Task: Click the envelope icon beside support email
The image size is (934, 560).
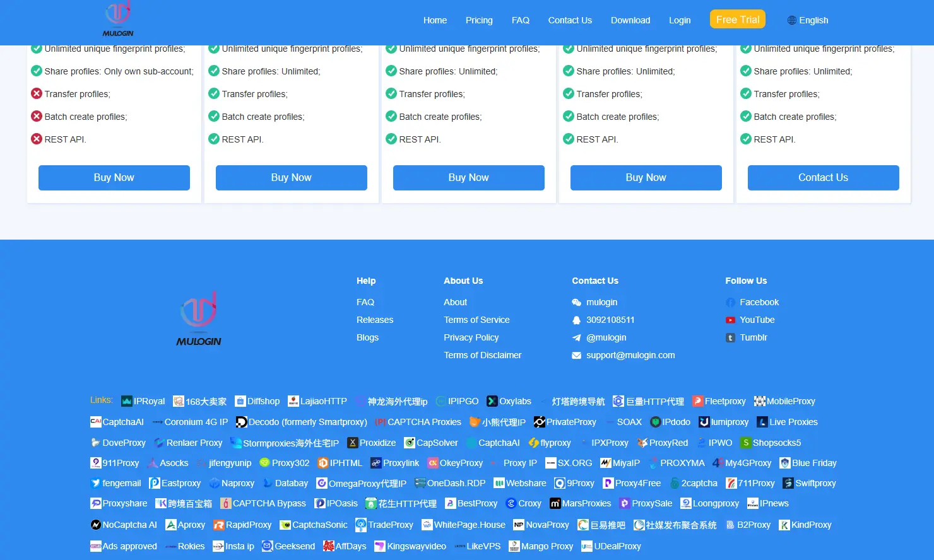Action: [576, 356]
